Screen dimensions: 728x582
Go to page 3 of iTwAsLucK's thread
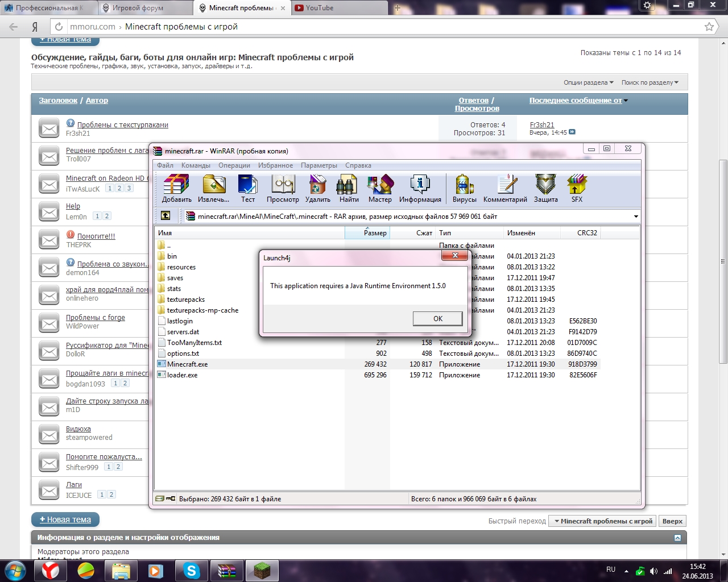point(129,188)
